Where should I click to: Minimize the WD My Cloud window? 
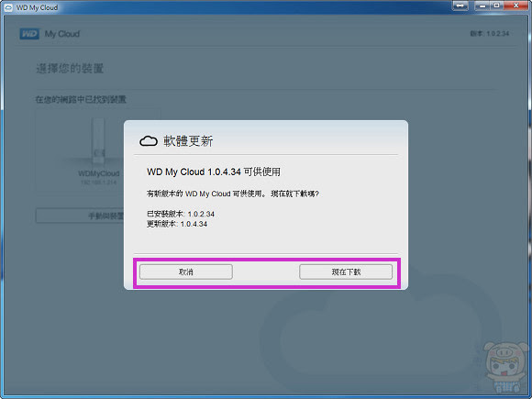pyautogui.click(x=482, y=6)
